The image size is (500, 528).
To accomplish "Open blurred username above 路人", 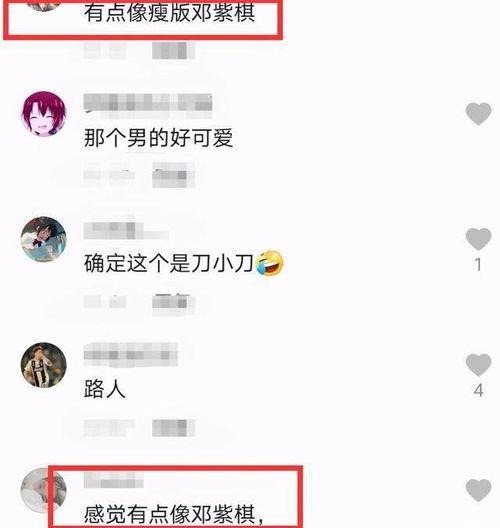I will [131, 355].
